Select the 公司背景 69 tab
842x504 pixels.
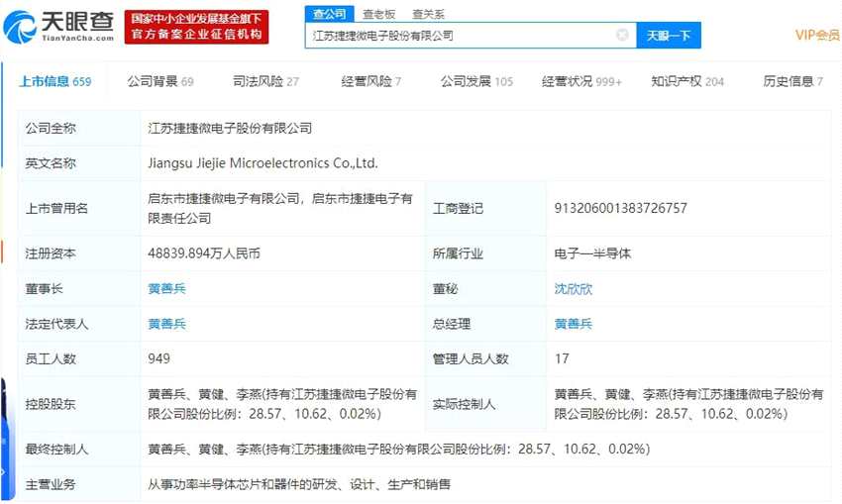pos(160,81)
